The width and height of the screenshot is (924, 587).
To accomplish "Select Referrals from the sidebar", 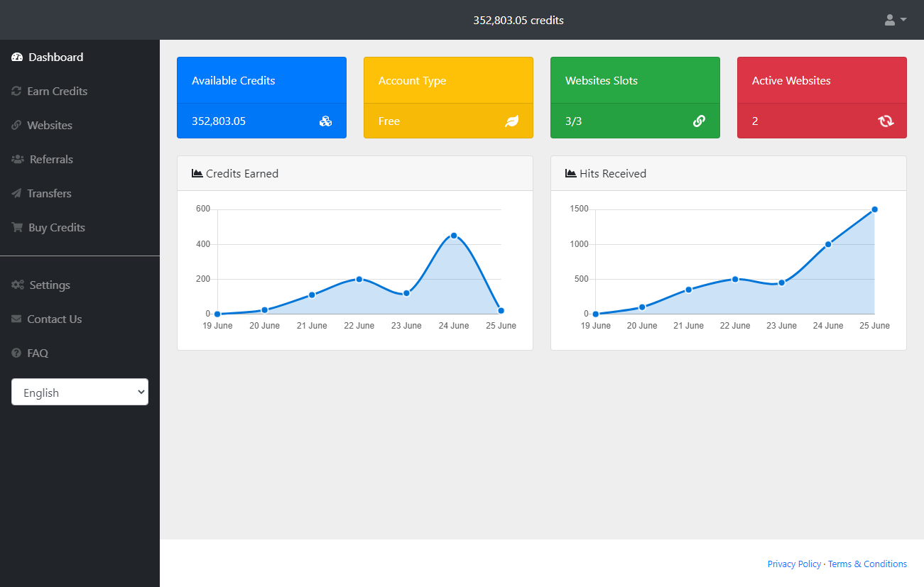I will pyautogui.click(x=51, y=160).
